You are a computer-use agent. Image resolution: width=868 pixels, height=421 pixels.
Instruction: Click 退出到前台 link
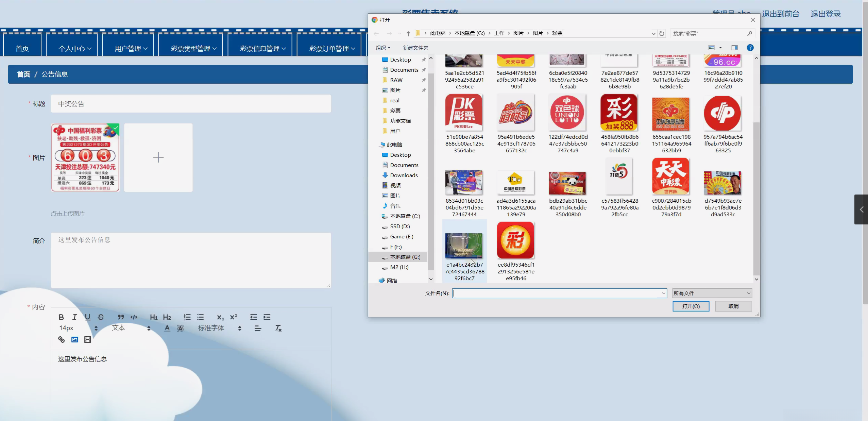click(781, 14)
